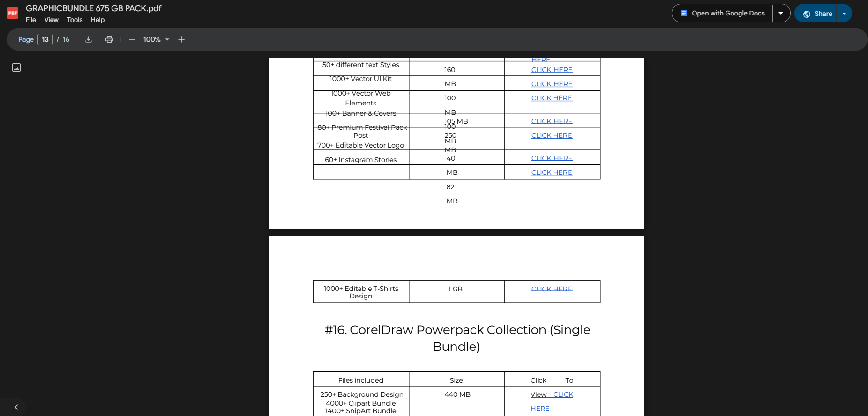Open CLICK HERE link for Premium Festival Pack
The image size is (868, 416).
click(x=552, y=135)
